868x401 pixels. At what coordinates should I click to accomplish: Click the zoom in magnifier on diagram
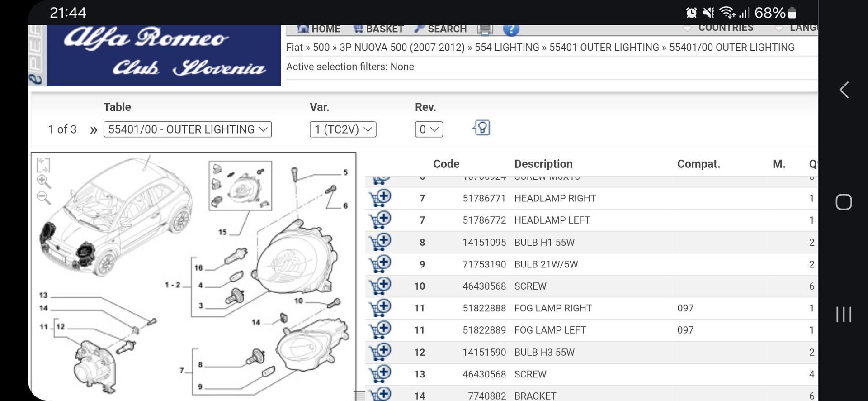tap(43, 181)
